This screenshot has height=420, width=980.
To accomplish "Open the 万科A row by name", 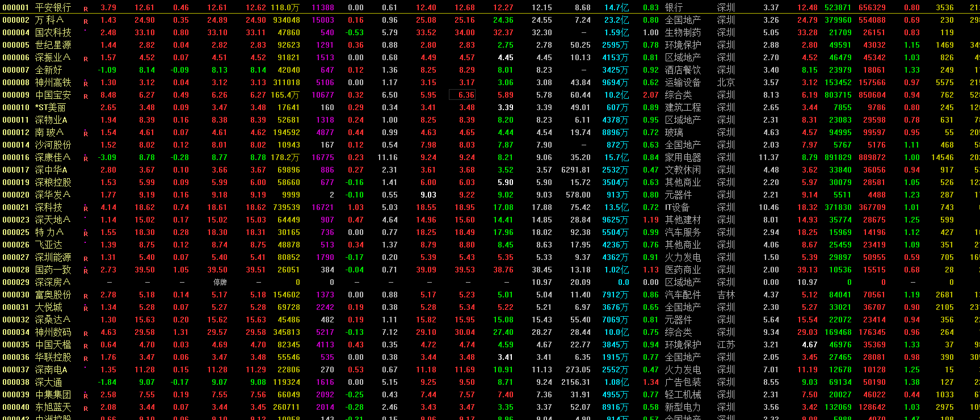I will coord(49,20).
